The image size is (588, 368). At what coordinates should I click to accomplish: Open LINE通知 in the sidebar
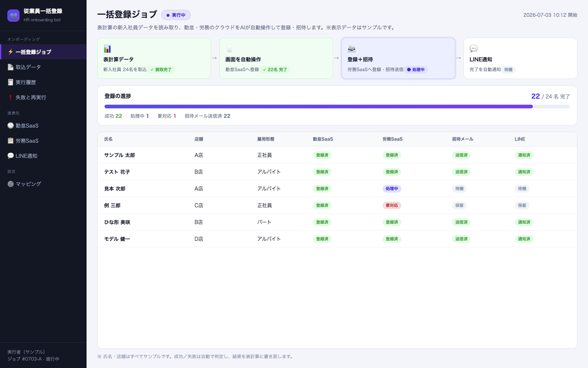(43, 156)
